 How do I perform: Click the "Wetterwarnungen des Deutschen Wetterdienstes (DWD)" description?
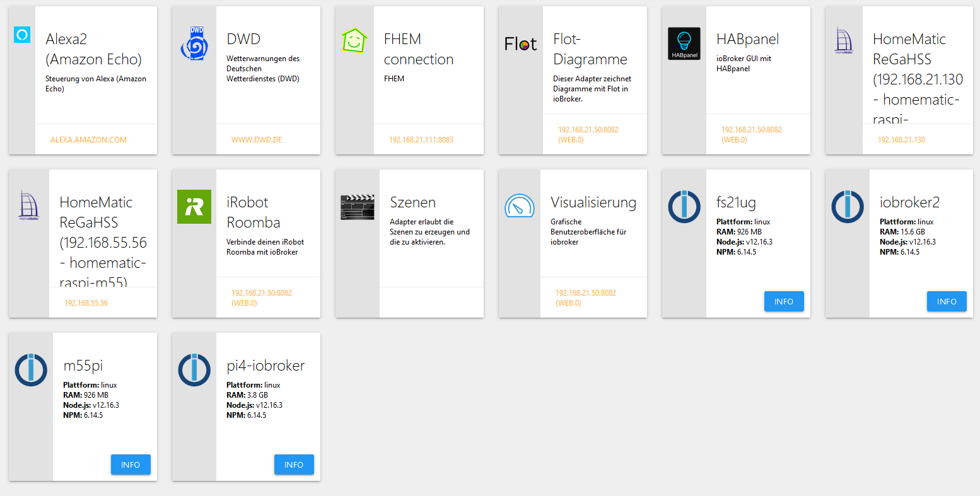pyautogui.click(x=263, y=69)
